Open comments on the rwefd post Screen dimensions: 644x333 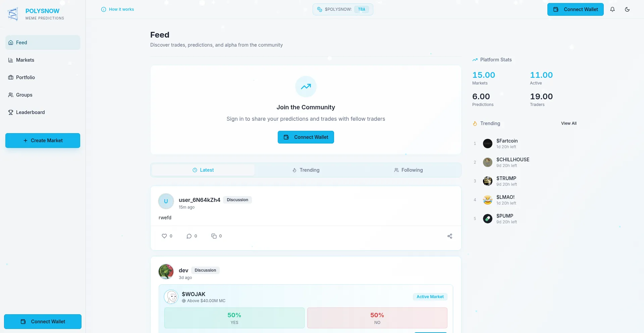(189, 236)
